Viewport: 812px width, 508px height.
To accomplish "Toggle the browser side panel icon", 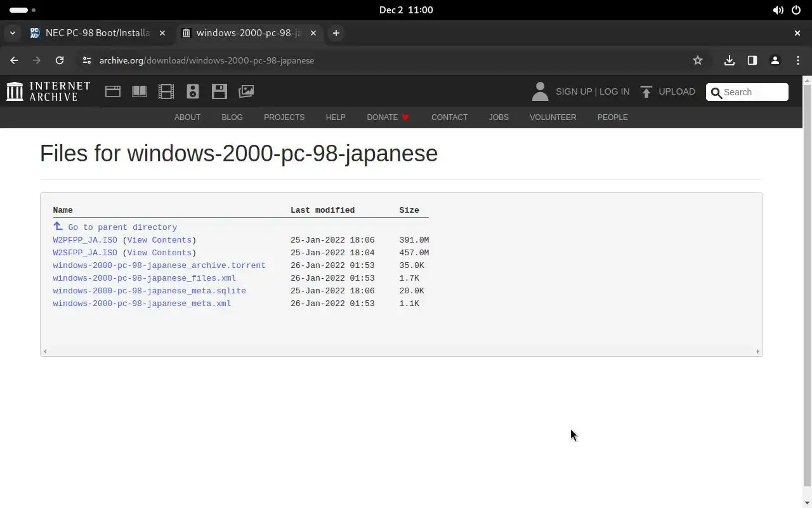I will (752, 60).
